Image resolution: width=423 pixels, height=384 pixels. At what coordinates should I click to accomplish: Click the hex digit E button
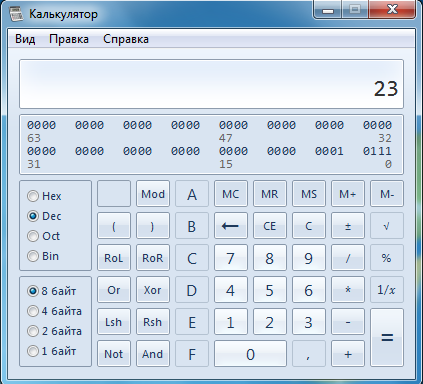point(192,322)
